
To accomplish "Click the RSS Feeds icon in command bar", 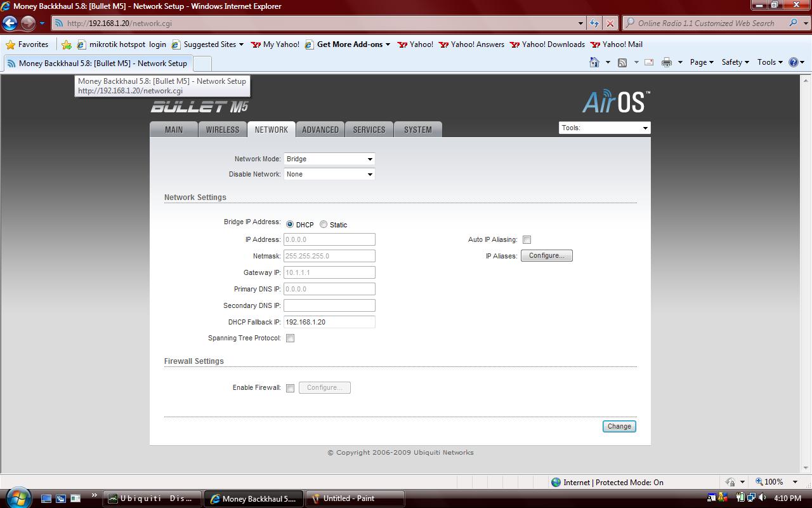I will 622,62.
